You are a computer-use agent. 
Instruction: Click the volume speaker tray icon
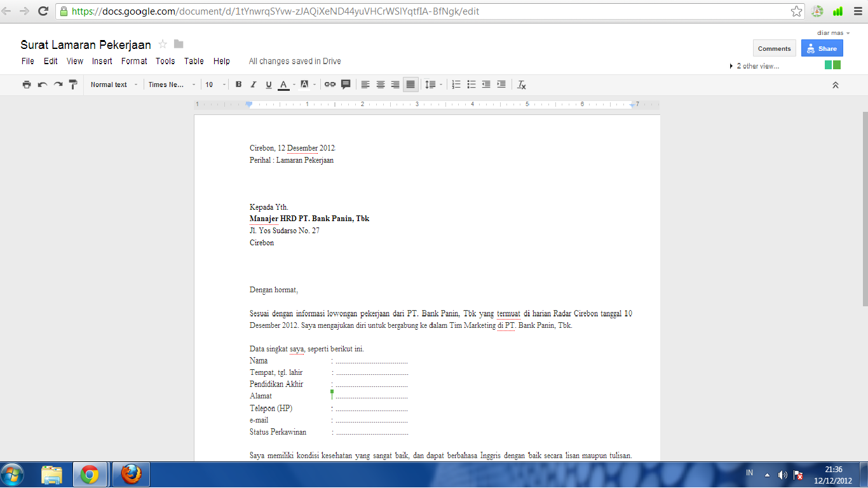coord(783,475)
